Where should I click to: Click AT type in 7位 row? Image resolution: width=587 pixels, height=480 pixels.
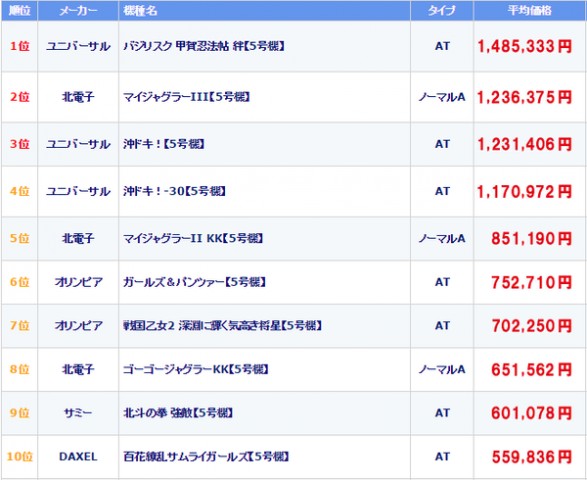pos(442,325)
